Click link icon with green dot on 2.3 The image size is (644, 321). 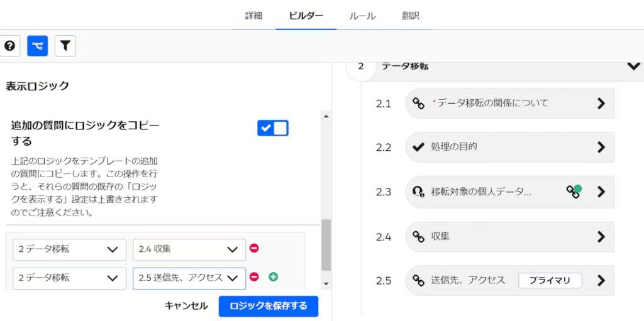(572, 192)
